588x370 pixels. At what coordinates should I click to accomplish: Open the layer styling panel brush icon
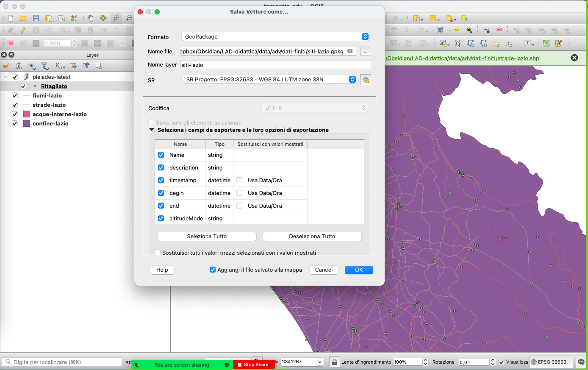pos(6,66)
